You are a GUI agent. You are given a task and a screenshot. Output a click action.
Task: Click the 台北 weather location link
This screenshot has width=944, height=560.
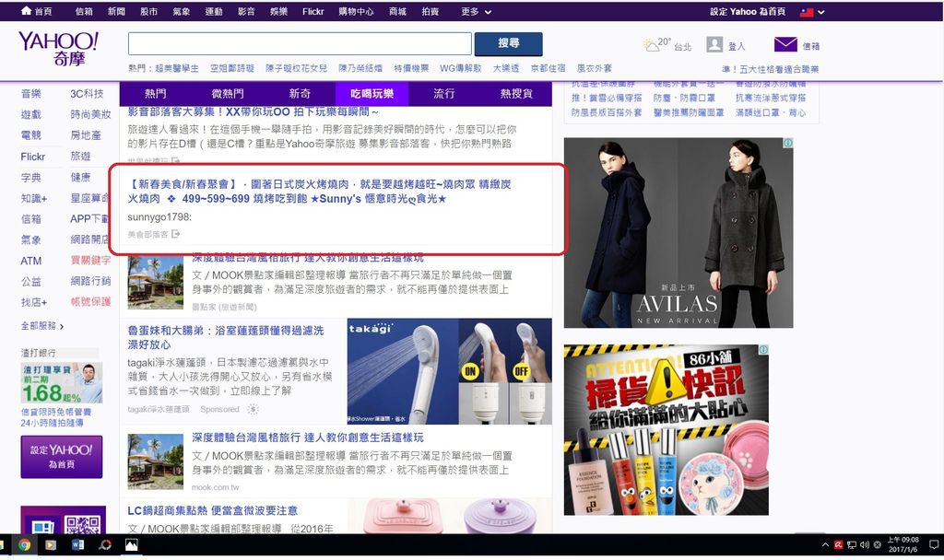[x=683, y=47]
